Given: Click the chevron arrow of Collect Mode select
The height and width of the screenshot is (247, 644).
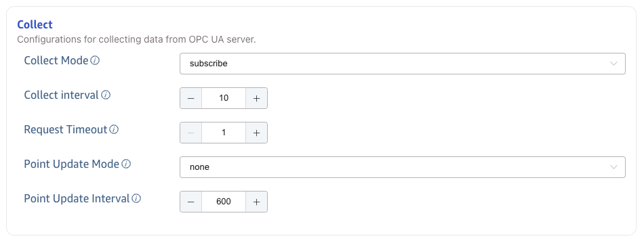Looking at the screenshot, I should coord(614,64).
